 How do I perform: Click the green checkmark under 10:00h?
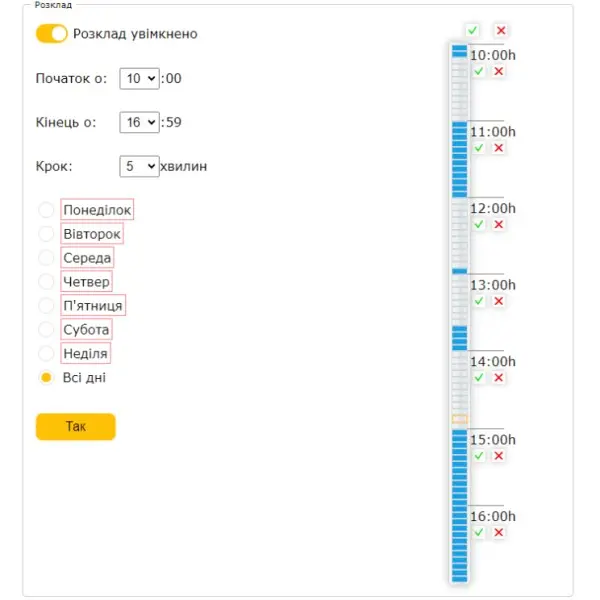pos(478,71)
